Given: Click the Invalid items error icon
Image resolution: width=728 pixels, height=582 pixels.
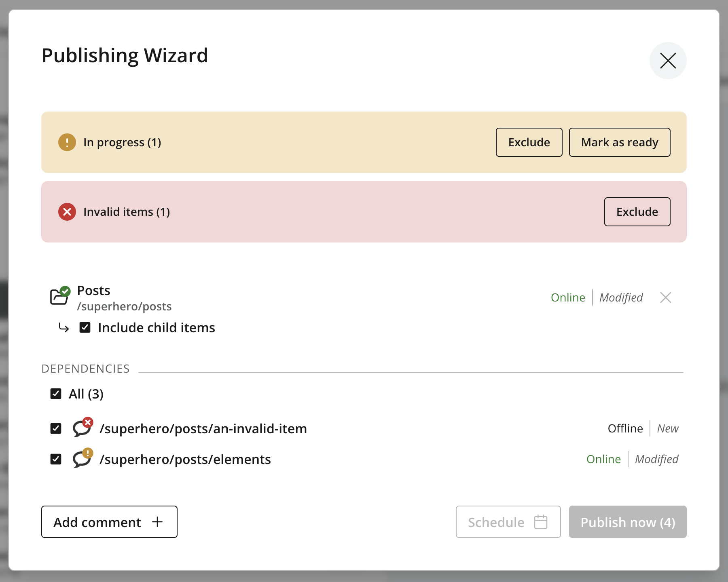Looking at the screenshot, I should click(67, 212).
